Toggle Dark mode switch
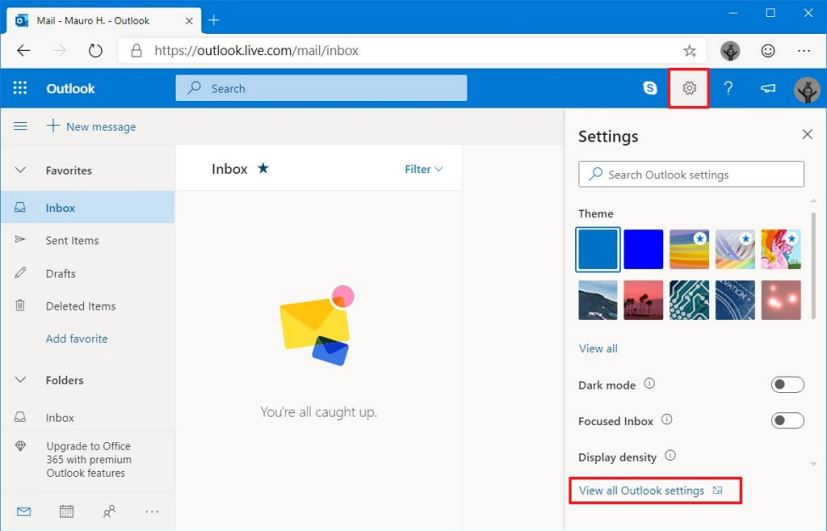 [x=787, y=384]
